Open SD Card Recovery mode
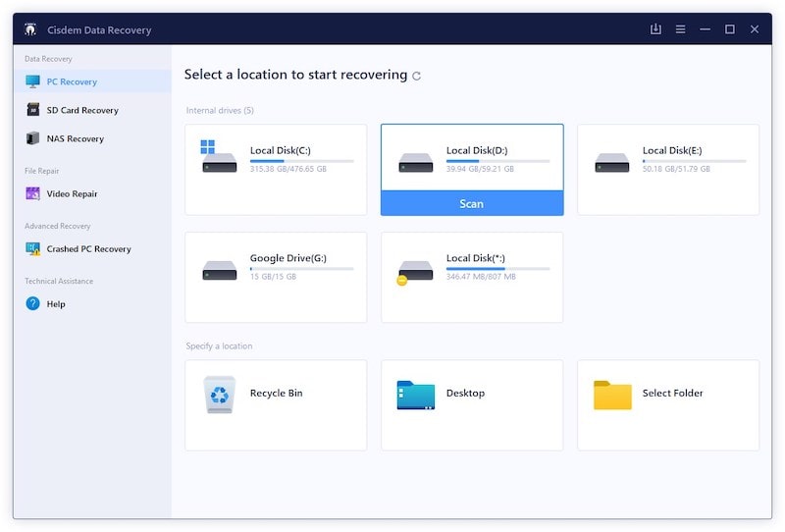Image resolution: width=785 pixels, height=532 pixels. click(x=82, y=111)
